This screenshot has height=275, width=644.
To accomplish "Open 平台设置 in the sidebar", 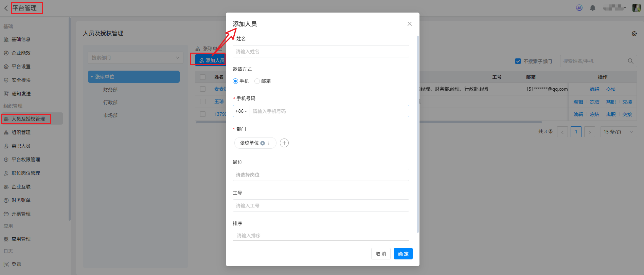I will pyautogui.click(x=21, y=67).
